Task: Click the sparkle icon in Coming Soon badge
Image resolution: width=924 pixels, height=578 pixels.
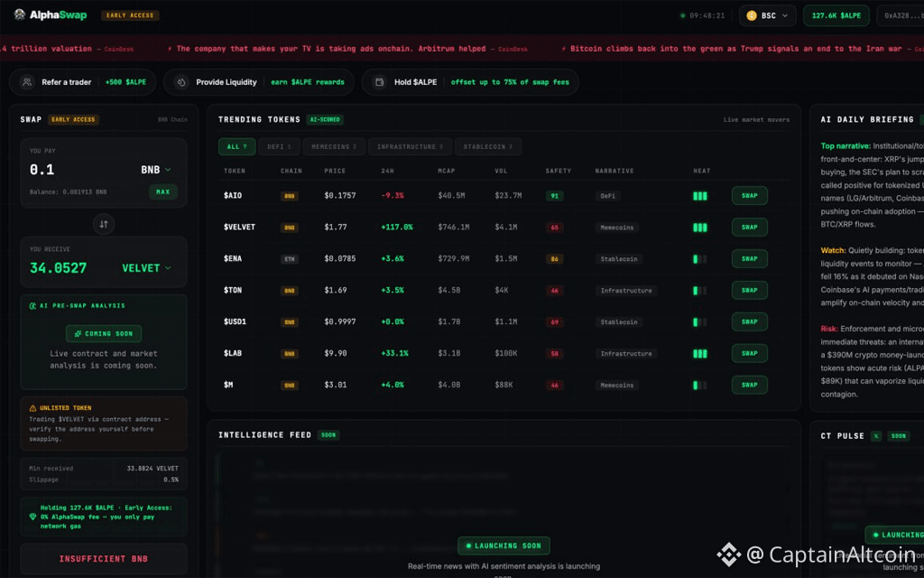Action: (78, 334)
